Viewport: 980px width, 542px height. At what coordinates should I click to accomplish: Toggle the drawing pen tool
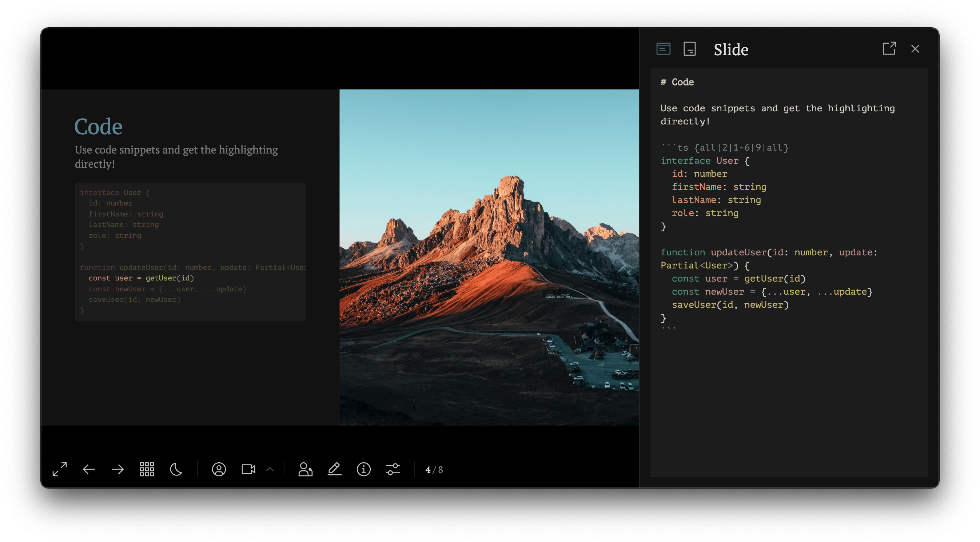334,469
